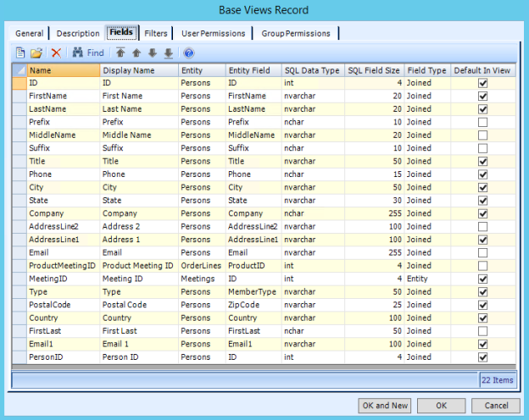Click the Move to Top arrow icon
Image resolution: width=529 pixels, height=420 pixels.
pyautogui.click(x=122, y=52)
